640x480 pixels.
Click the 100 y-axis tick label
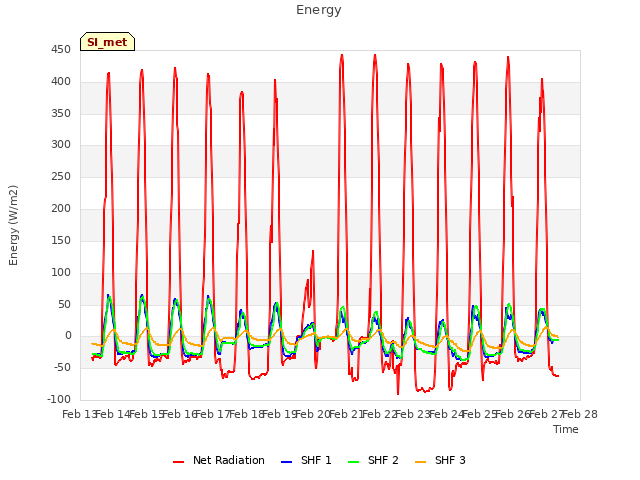pyautogui.click(x=61, y=272)
